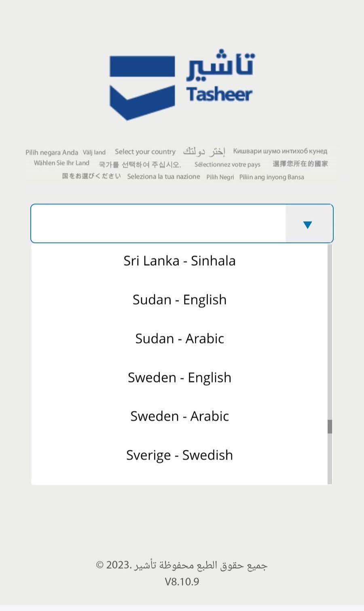Click the French "Sélectionnez votre pays" text
Image resolution: width=364 pixels, height=611 pixels.
(227, 164)
